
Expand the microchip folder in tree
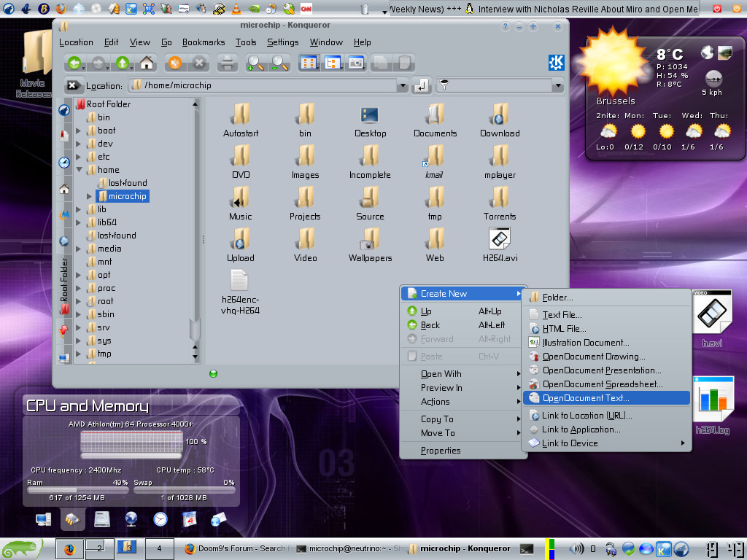point(89,195)
